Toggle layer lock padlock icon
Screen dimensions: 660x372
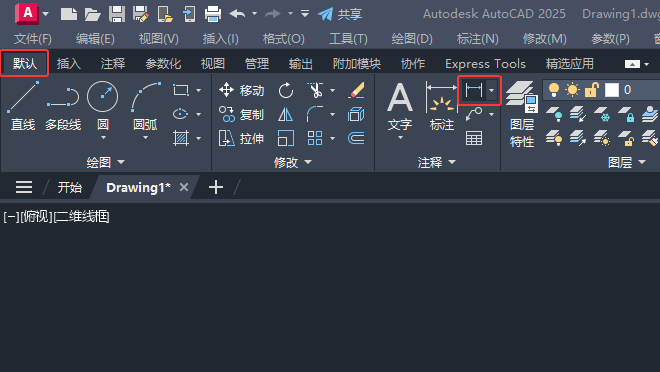[591, 90]
